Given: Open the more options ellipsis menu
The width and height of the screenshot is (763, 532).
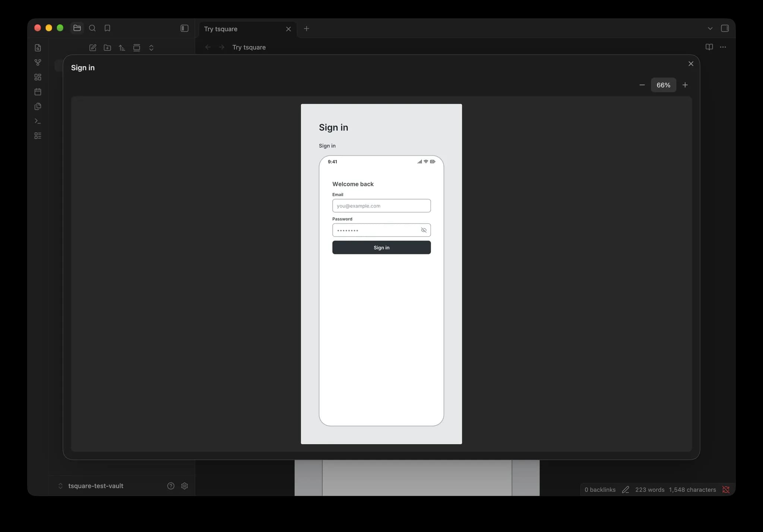Looking at the screenshot, I should coord(723,47).
